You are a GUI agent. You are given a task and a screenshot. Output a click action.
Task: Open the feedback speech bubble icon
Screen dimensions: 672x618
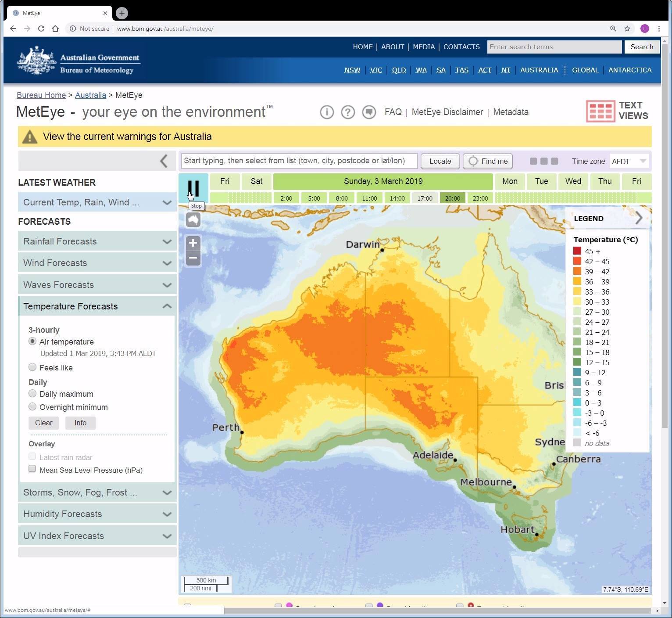(x=369, y=112)
